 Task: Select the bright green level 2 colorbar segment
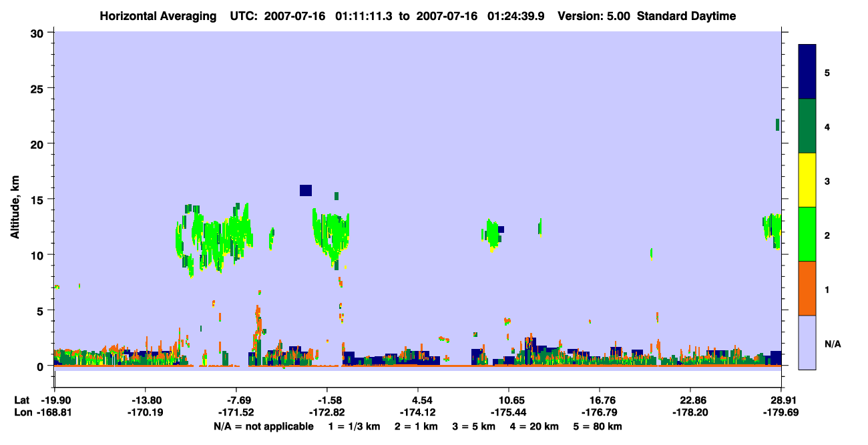807,234
